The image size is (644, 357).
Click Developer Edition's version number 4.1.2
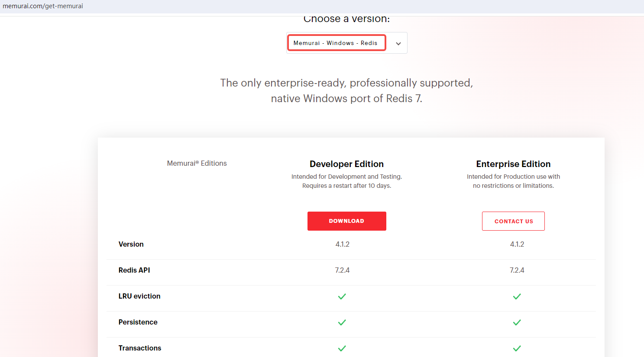pyautogui.click(x=342, y=244)
